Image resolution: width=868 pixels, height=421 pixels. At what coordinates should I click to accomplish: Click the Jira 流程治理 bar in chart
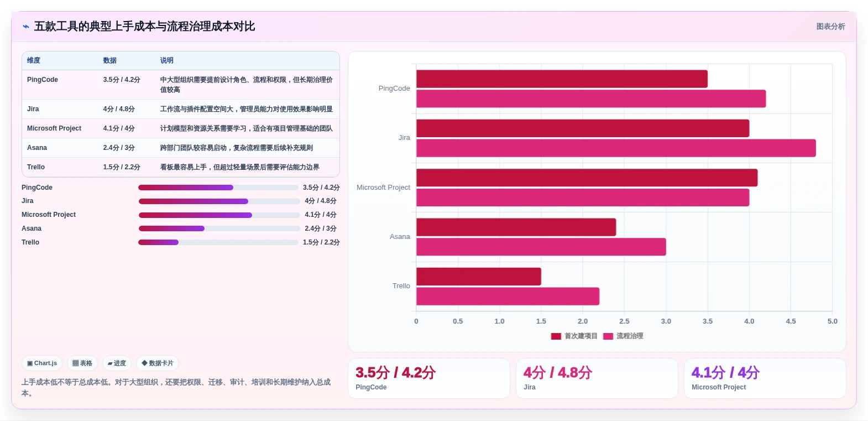(616, 148)
